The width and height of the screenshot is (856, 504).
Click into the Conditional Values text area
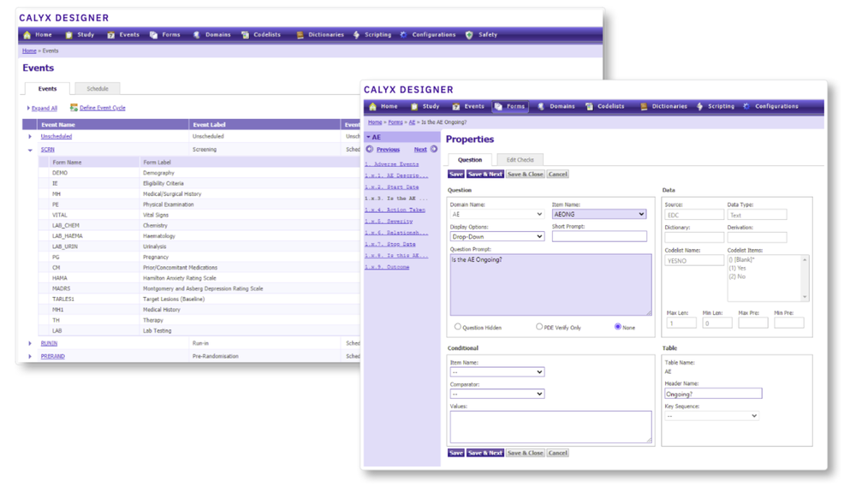(x=550, y=427)
